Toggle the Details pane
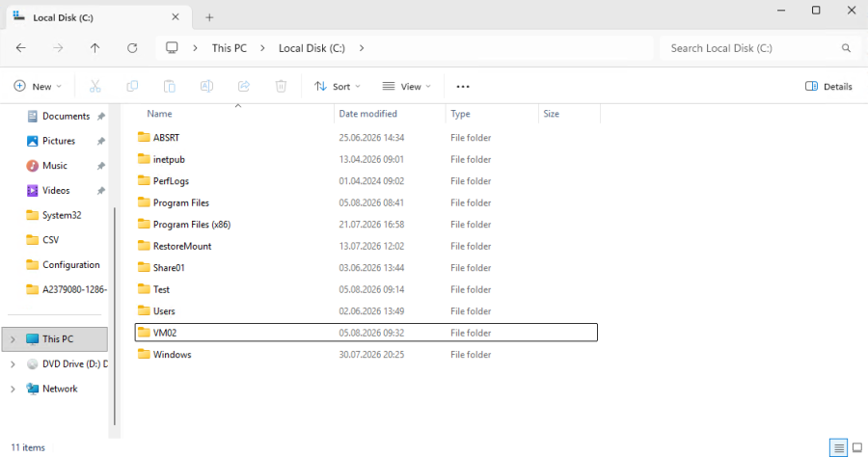The height and width of the screenshot is (457, 868). point(828,87)
